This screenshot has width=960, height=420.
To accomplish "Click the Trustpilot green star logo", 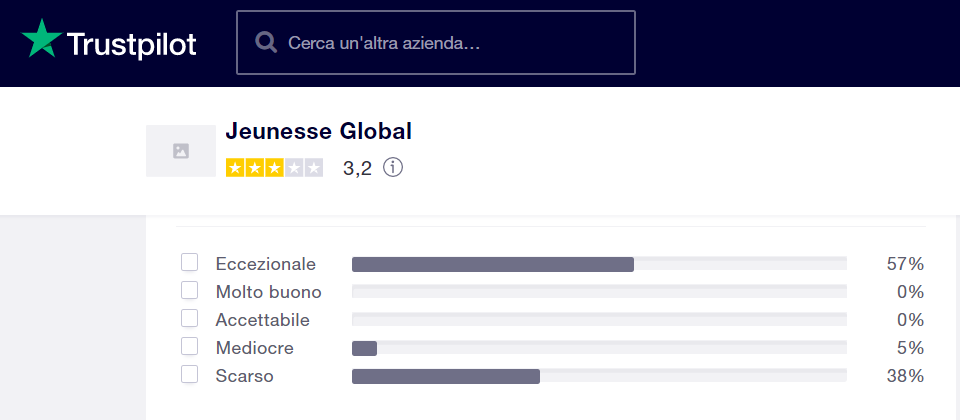I will (x=42, y=39).
